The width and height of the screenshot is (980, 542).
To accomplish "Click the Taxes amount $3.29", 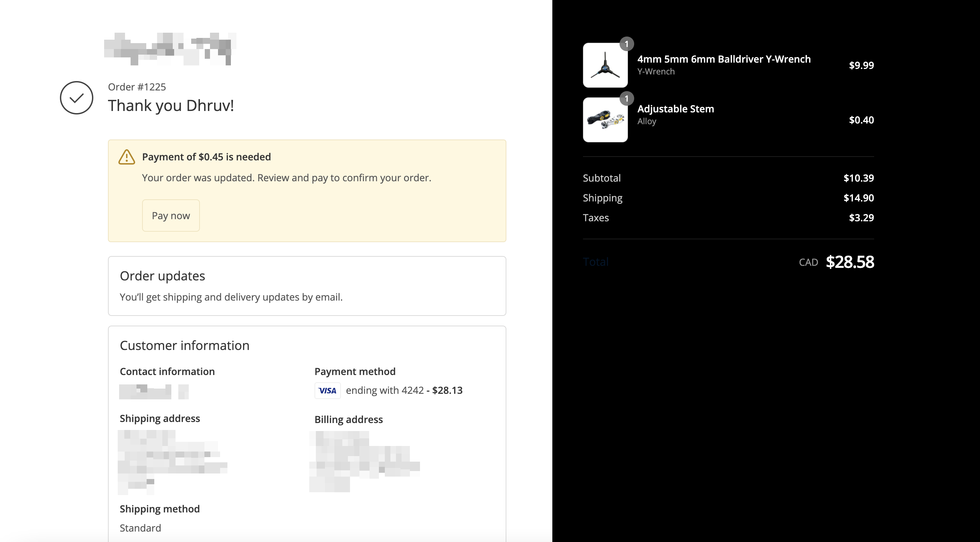I will pyautogui.click(x=861, y=218).
